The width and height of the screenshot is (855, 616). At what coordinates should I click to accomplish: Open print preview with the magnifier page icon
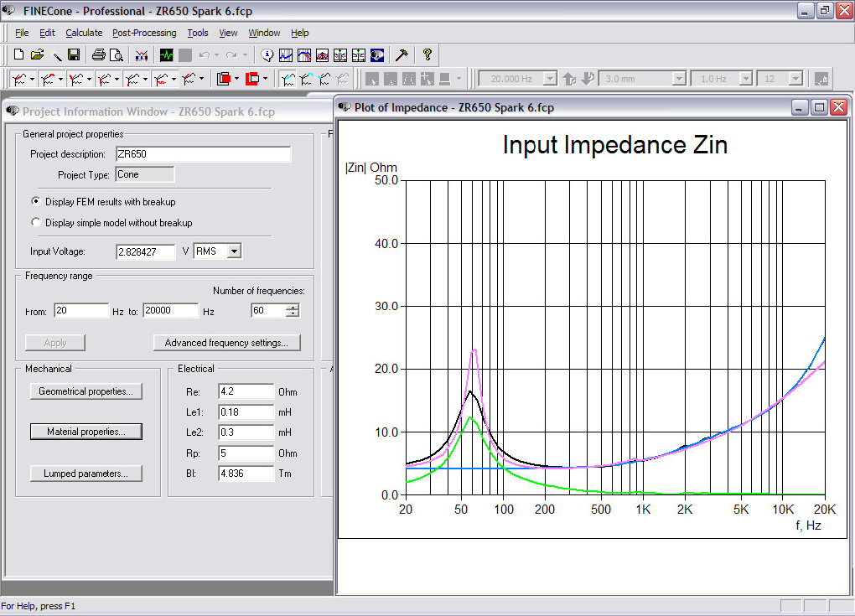[x=117, y=54]
